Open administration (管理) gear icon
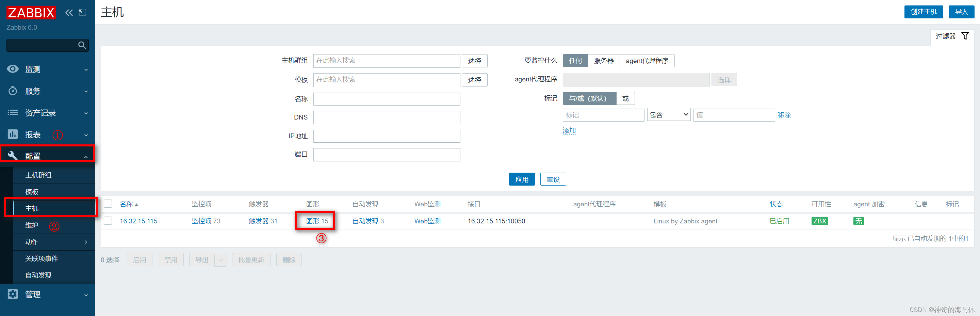 pos(13,294)
